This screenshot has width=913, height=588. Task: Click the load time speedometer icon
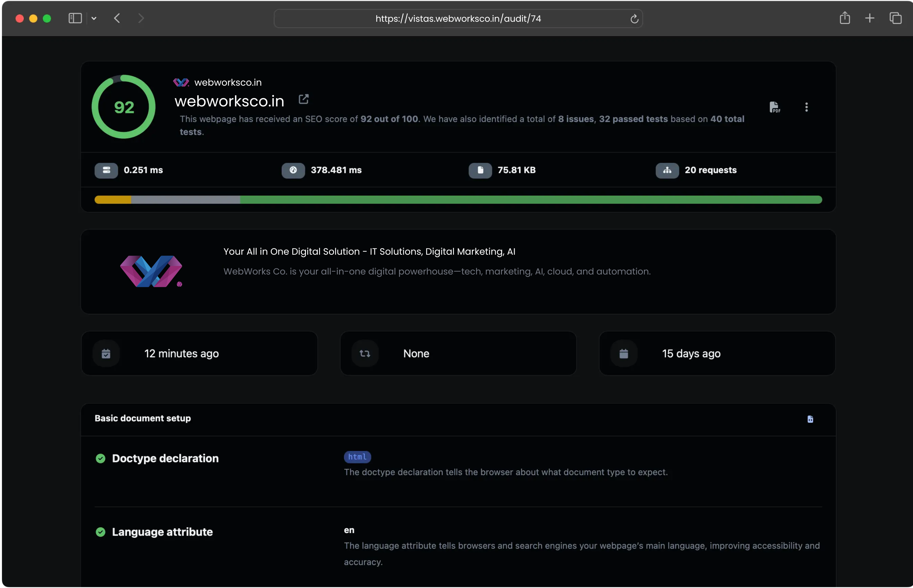click(293, 170)
